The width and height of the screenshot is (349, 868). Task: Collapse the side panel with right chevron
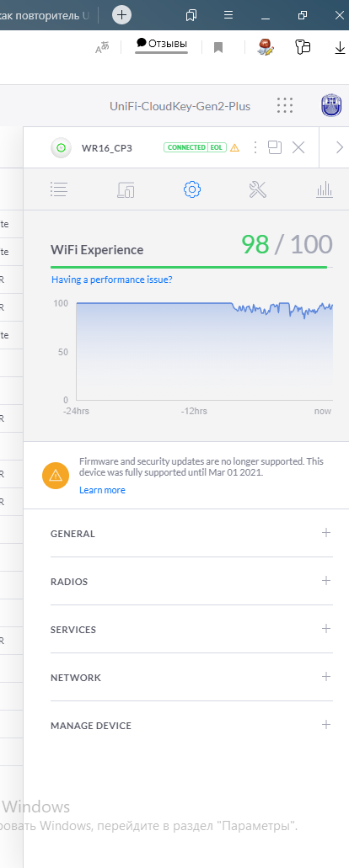(x=340, y=147)
